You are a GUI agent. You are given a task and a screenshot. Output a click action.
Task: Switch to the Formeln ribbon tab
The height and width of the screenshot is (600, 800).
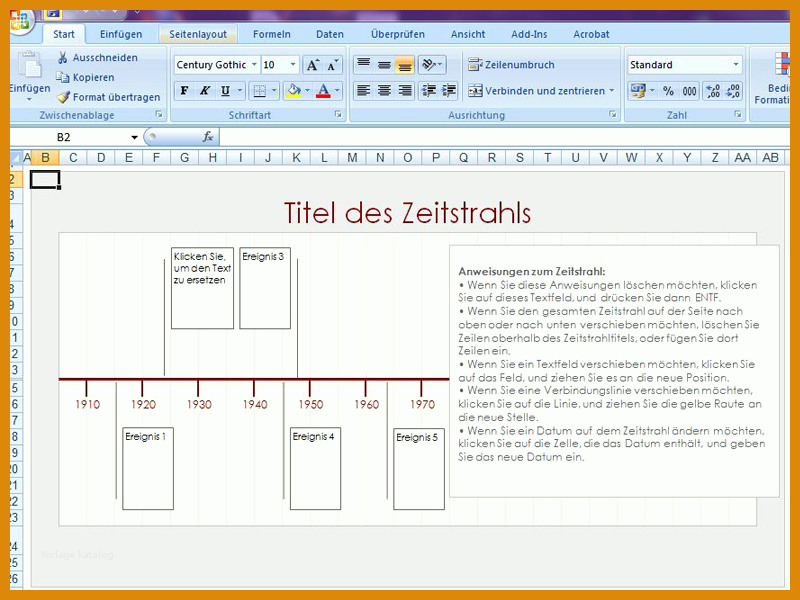tap(271, 34)
